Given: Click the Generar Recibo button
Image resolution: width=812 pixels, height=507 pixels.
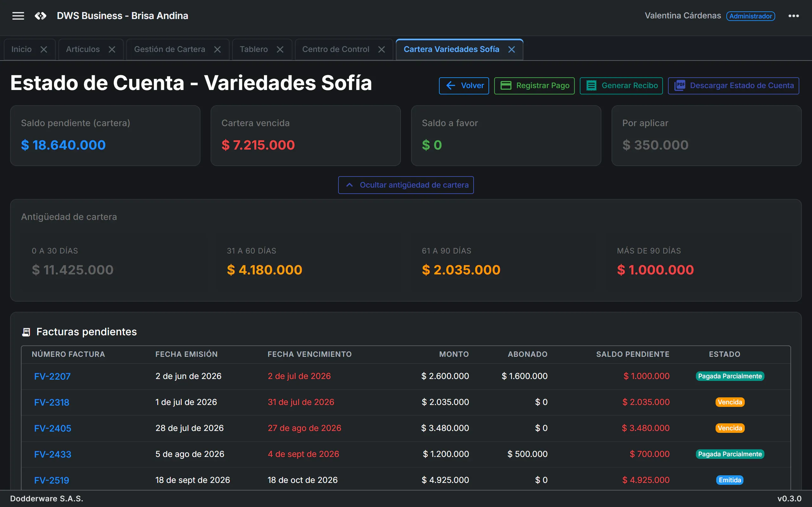Looking at the screenshot, I should click(621, 86).
